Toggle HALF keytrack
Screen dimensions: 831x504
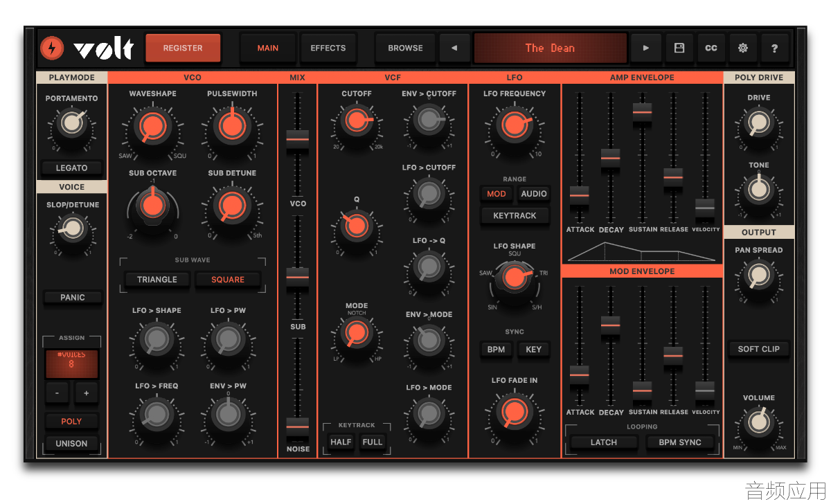341,442
